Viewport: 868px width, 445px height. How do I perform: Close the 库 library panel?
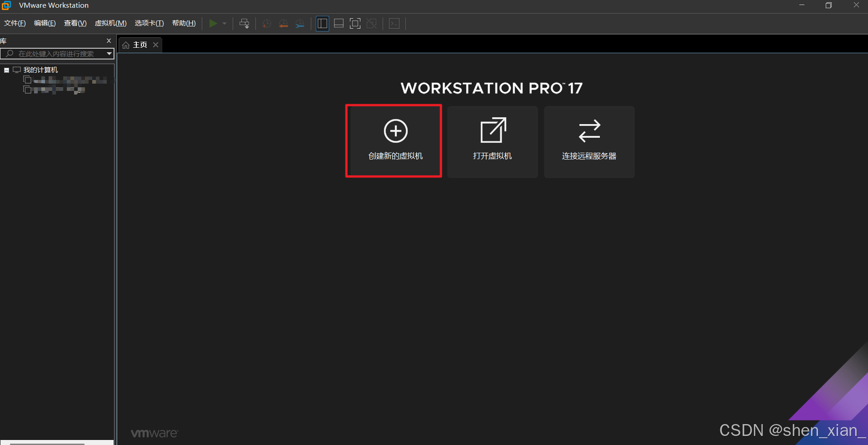pyautogui.click(x=109, y=40)
